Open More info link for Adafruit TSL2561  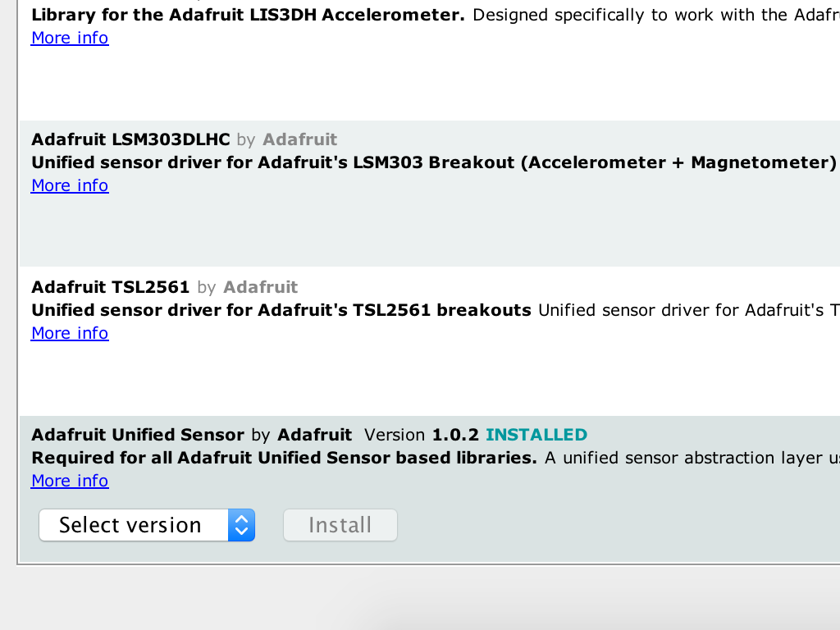[70, 333]
